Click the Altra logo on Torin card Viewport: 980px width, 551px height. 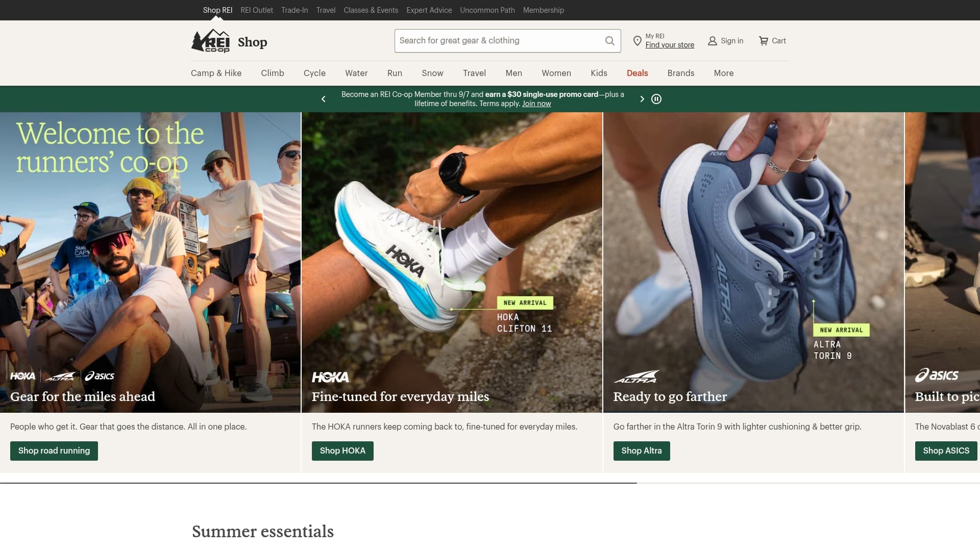pyautogui.click(x=636, y=377)
